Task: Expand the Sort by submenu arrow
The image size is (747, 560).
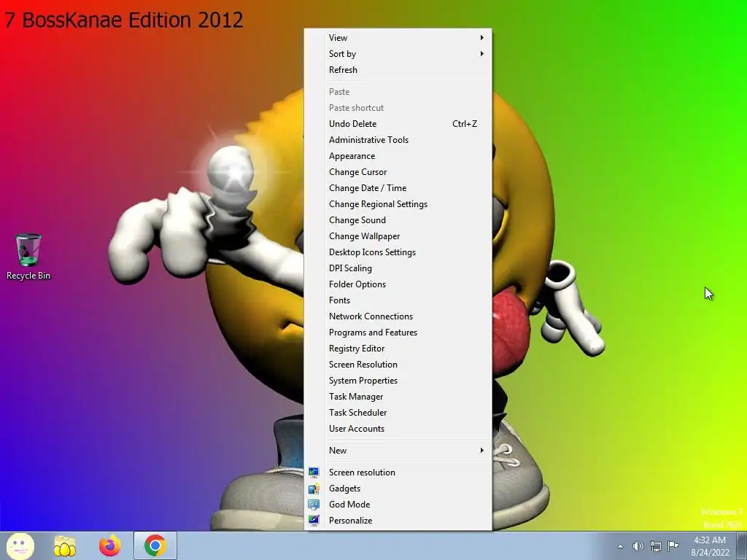Action: (x=481, y=54)
